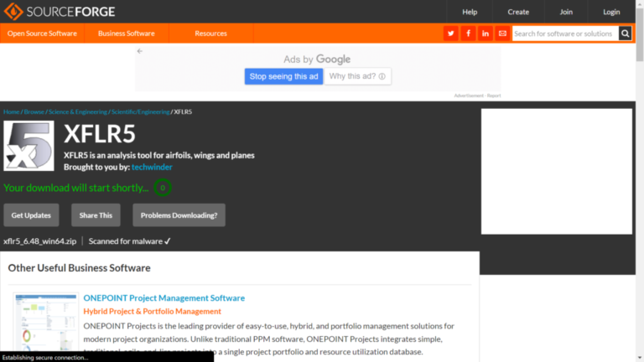
Task: Click the SourceForge logo
Action: click(60, 12)
